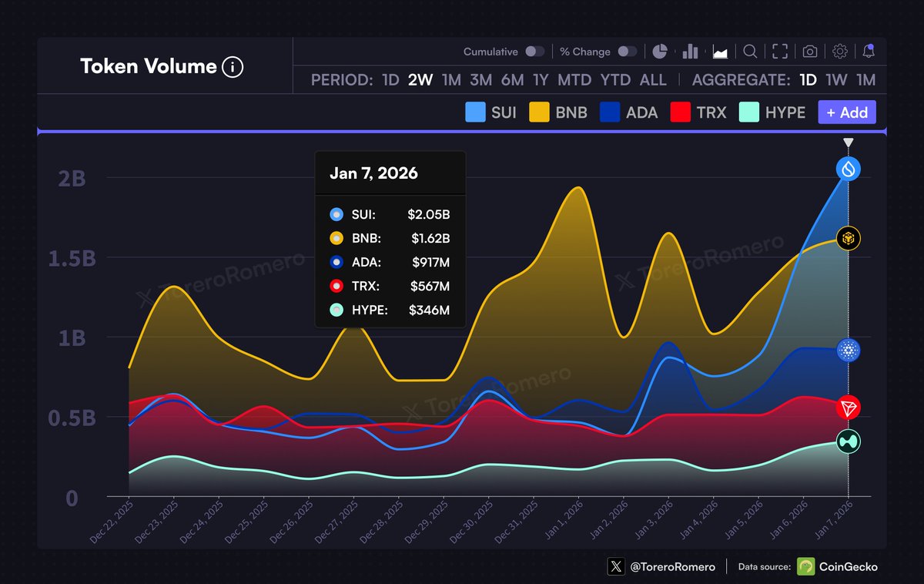Turn on the % Change toggle
The image size is (924, 584).
coord(627,51)
